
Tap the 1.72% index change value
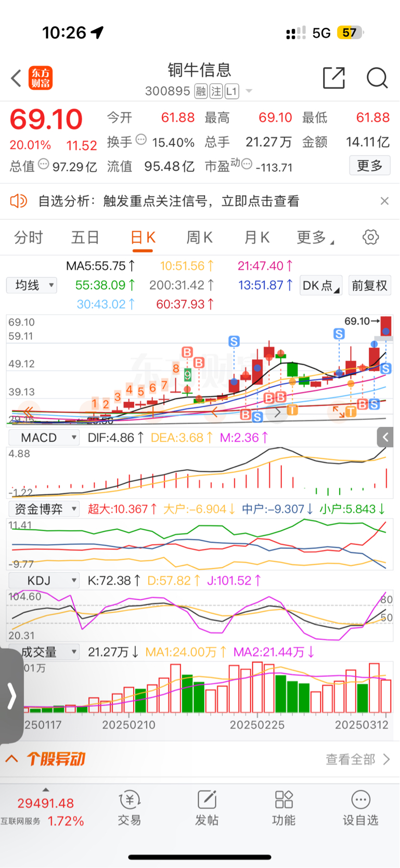tap(66, 821)
